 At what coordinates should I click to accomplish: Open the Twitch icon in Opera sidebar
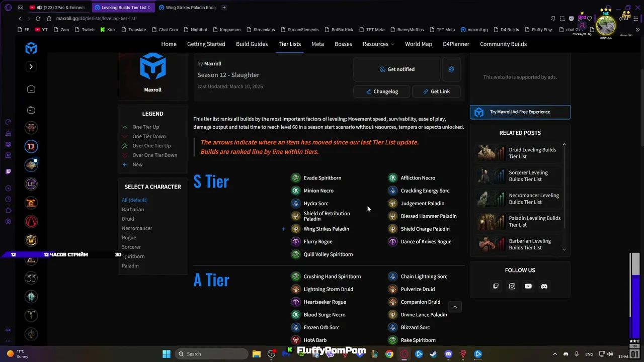click(x=8, y=171)
